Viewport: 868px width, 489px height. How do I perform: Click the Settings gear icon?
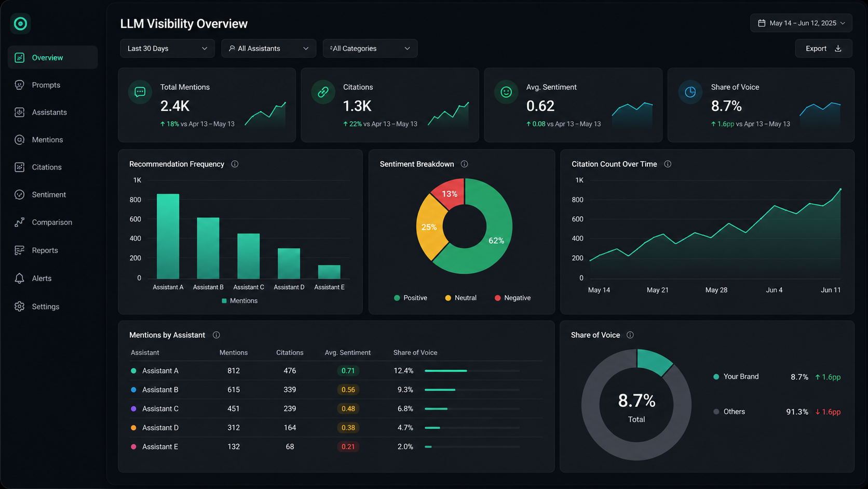click(20, 307)
